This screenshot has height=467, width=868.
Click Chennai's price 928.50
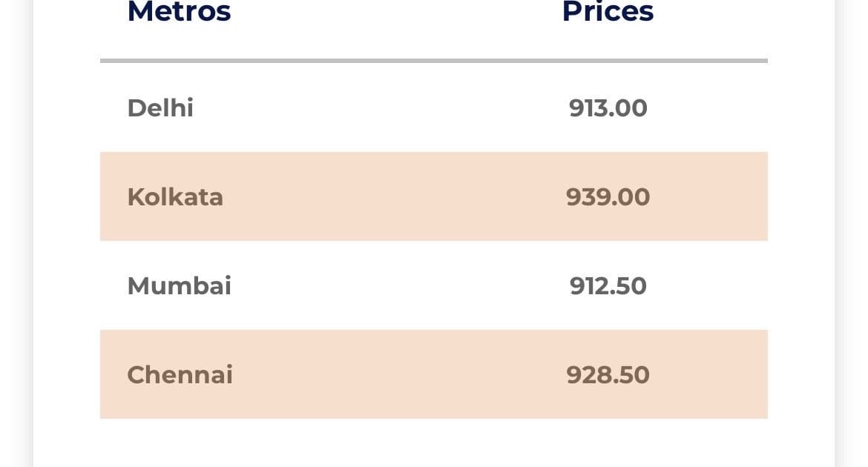[608, 375]
